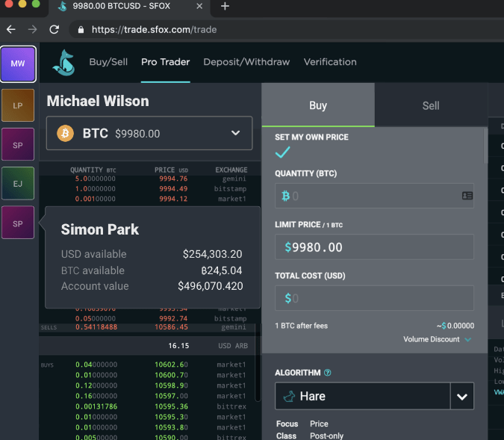Screen dimensions: 504x440
Task: Click the Bitcoin coin icon
Action: click(65, 133)
